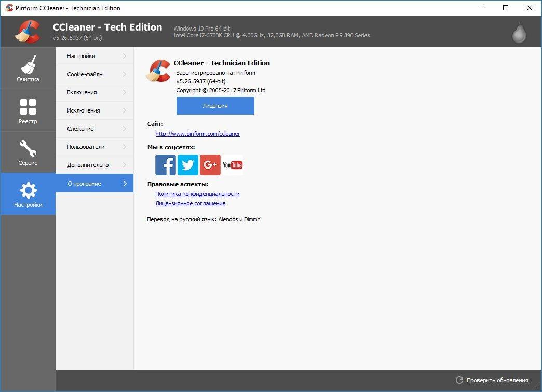Click the 'Сайт:' label

pyautogui.click(x=155, y=123)
